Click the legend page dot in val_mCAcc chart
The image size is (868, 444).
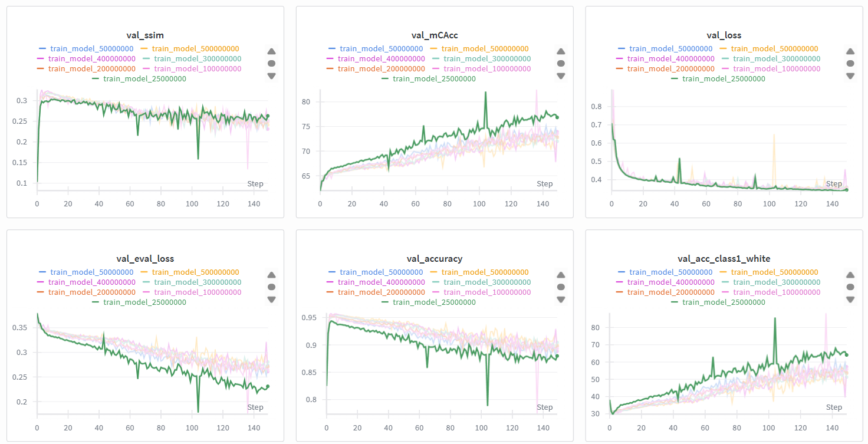point(561,63)
